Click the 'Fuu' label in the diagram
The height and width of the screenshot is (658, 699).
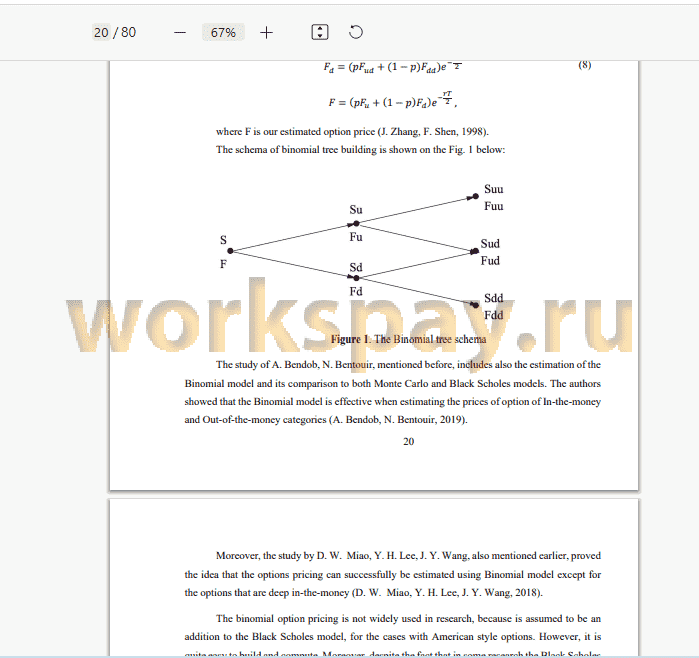coord(493,206)
